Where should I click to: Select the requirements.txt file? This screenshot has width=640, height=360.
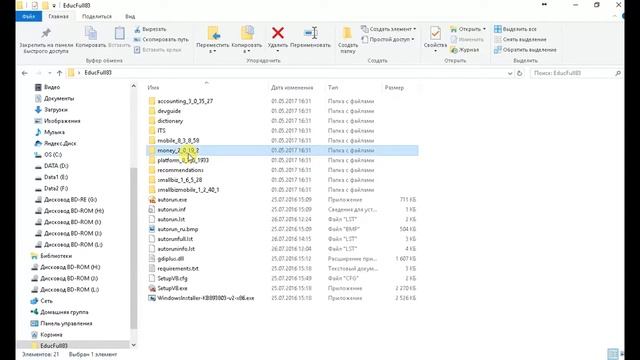[178, 269]
